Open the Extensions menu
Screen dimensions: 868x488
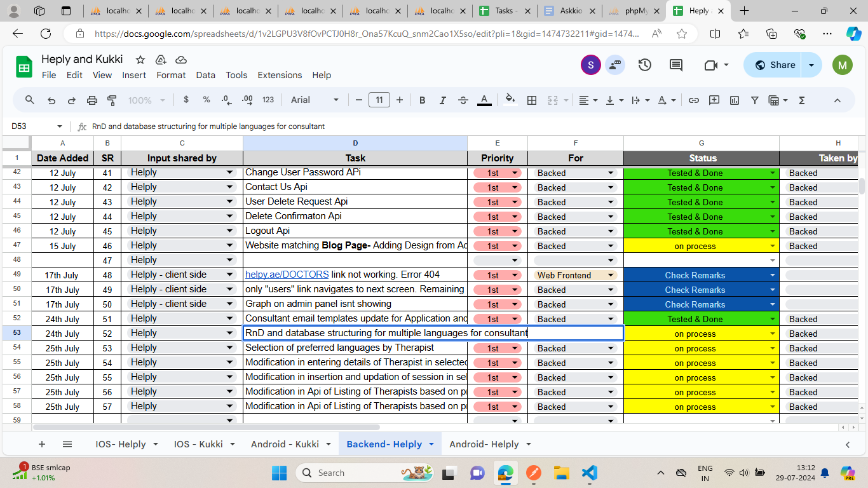click(280, 75)
